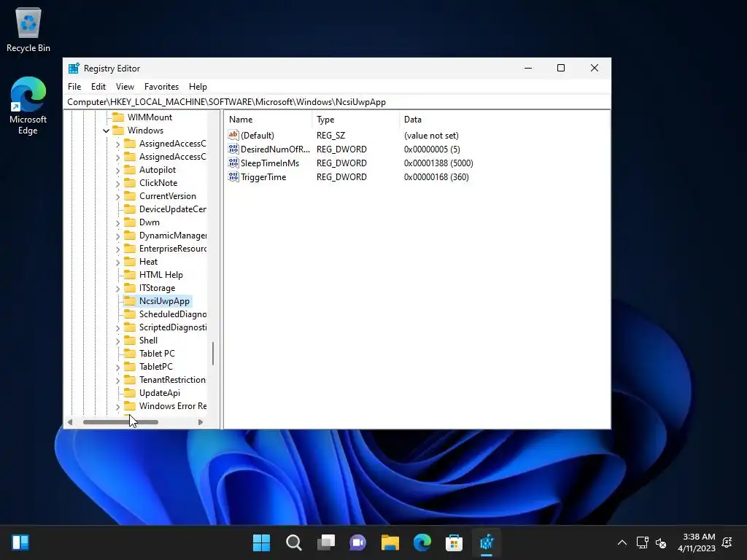Expand the Autopilot key
This screenshot has height=560, width=747.
[117, 170]
